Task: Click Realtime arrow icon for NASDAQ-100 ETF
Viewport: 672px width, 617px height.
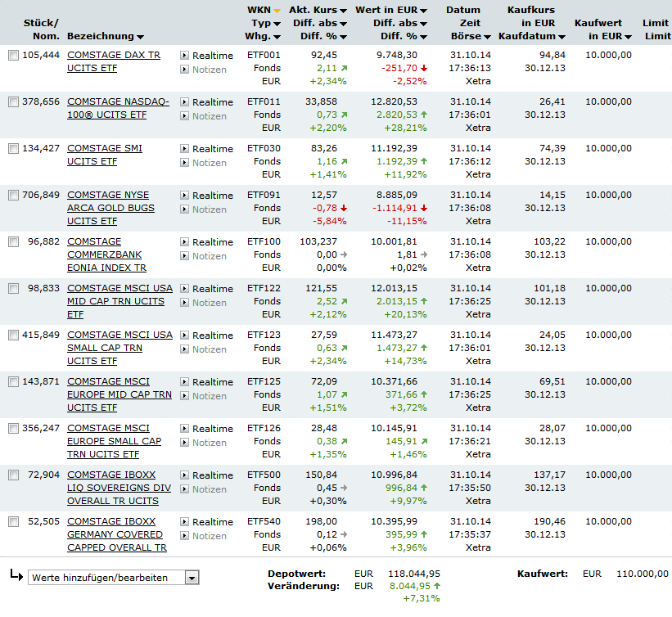Action: pyautogui.click(x=184, y=102)
